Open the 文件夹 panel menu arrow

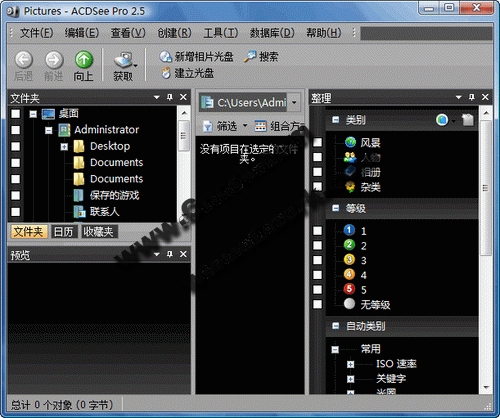click(x=157, y=97)
